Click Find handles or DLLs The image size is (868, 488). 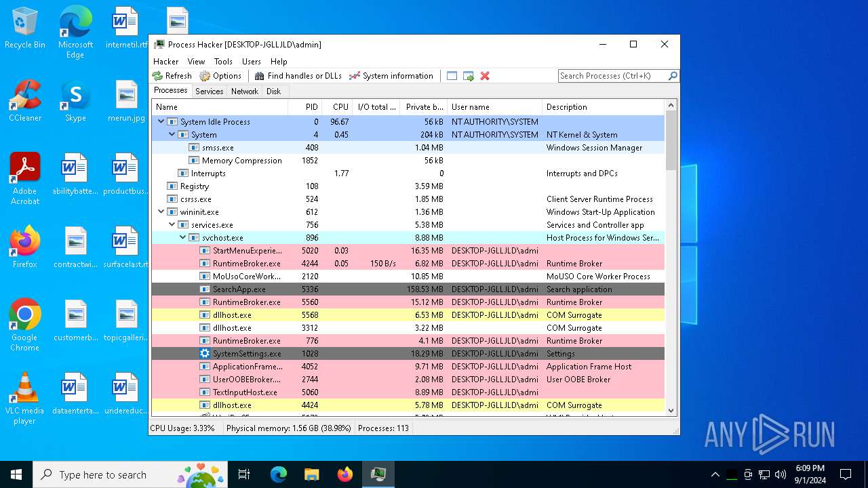click(x=298, y=76)
